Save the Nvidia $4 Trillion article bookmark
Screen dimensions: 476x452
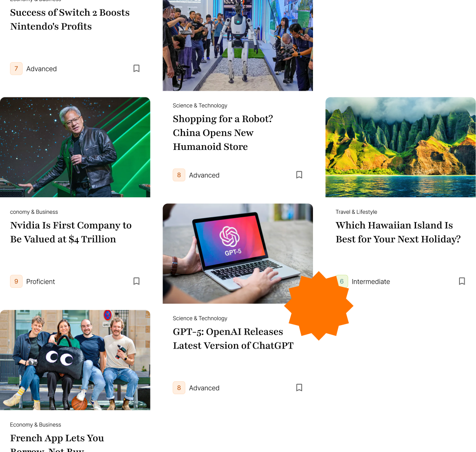pos(136,281)
